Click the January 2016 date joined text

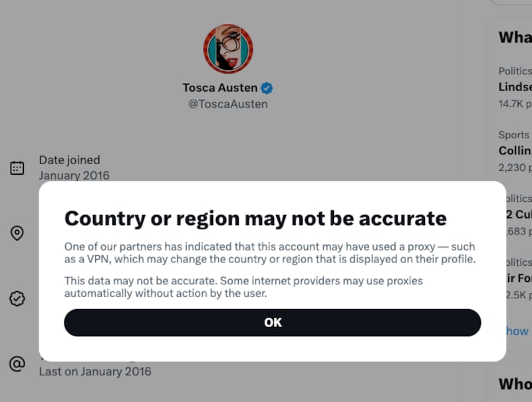click(x=74, y=175)
